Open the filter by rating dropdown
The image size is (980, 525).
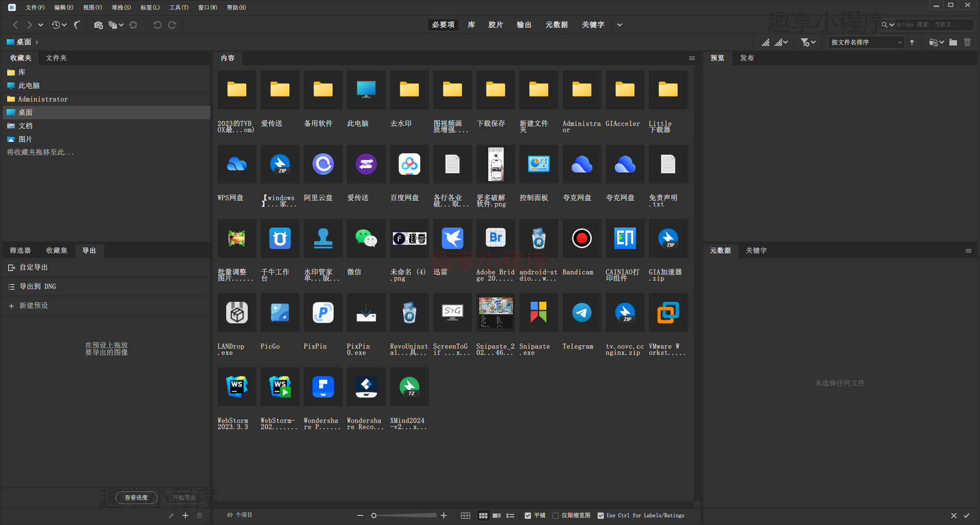(808, 42)
